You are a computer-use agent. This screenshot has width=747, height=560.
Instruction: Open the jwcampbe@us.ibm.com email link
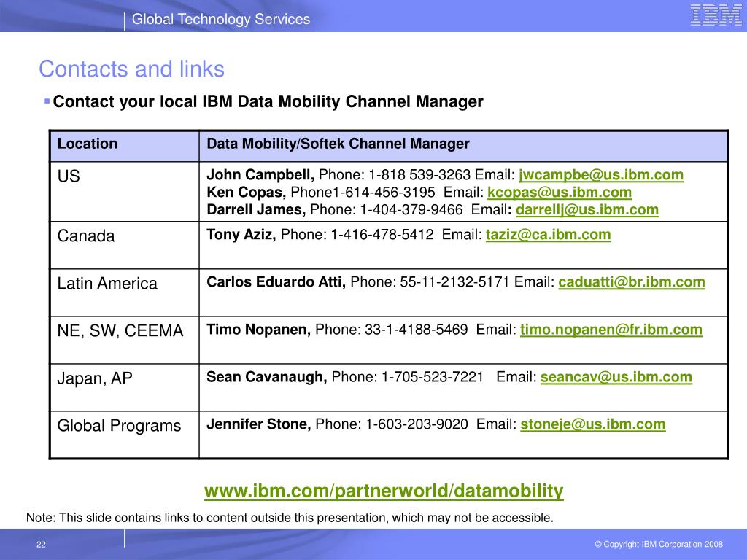[601, 175]
